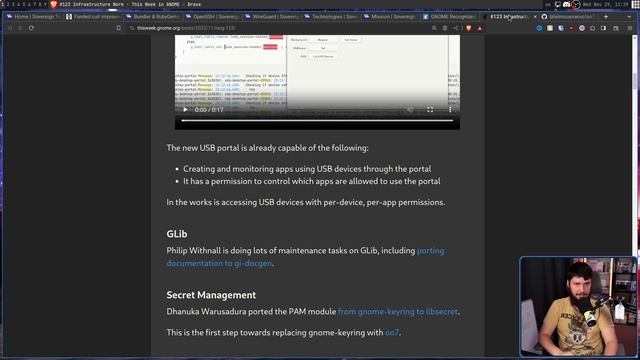640x360 pixels.
Task: Click the Brave icon in the top bar
Action: coord(53,4)
